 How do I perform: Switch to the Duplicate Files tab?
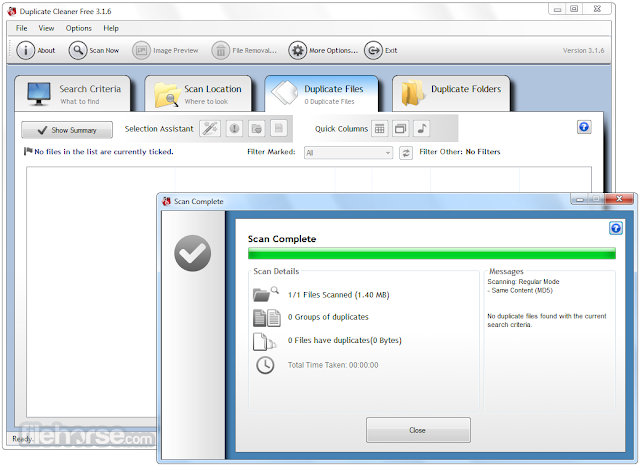[x=322, y=93]
